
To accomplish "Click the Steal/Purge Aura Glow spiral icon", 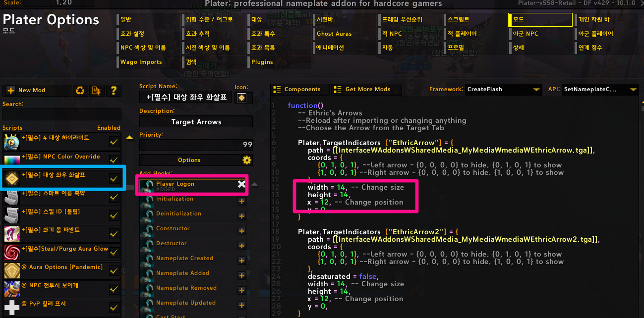I will [x=12, y=252].
